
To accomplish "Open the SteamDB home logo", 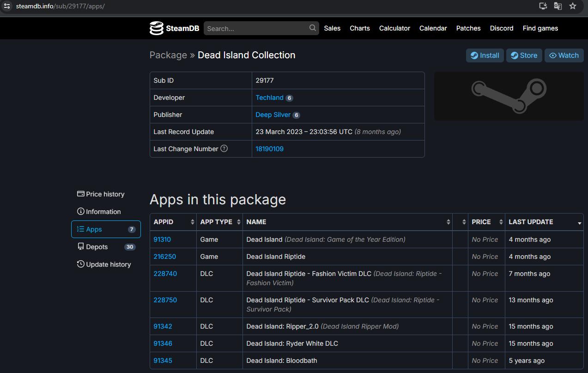I will click(174, 28).
